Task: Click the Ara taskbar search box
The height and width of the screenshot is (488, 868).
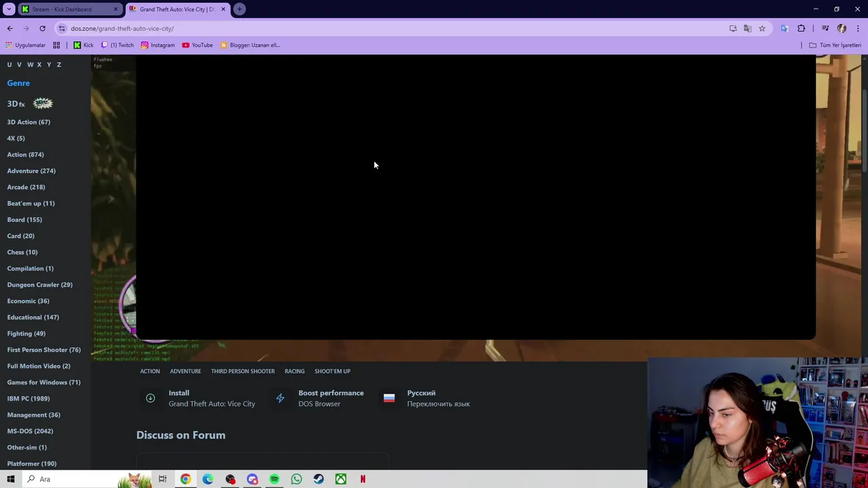Action: click(x=88, y=479)
